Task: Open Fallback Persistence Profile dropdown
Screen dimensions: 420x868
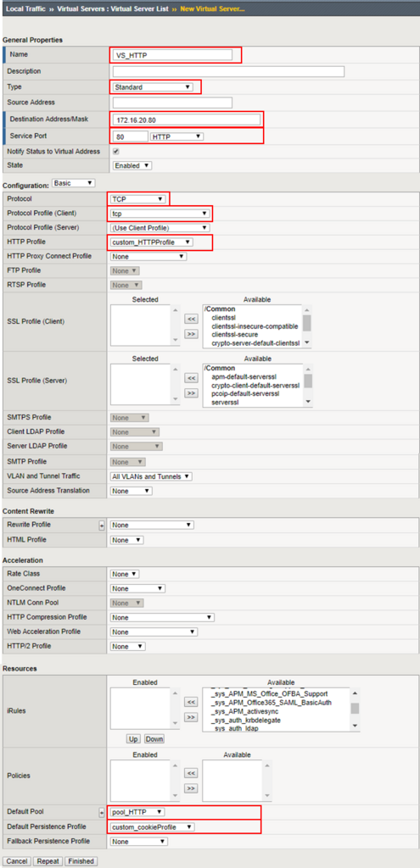Action: [138, 842]
